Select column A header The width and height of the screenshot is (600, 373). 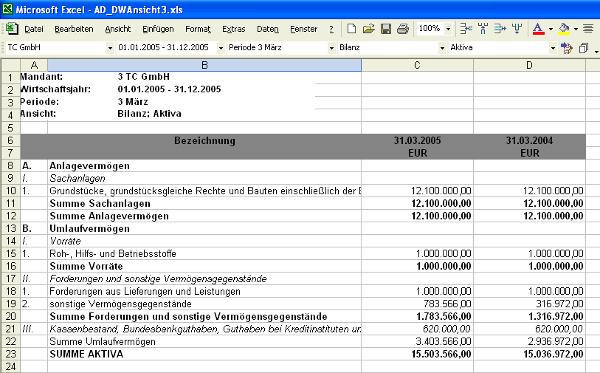[34, 65]
